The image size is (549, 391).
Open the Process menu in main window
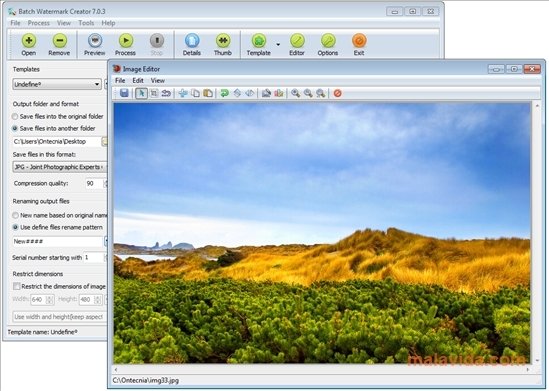pyautogui.click(x=39, y=23)
